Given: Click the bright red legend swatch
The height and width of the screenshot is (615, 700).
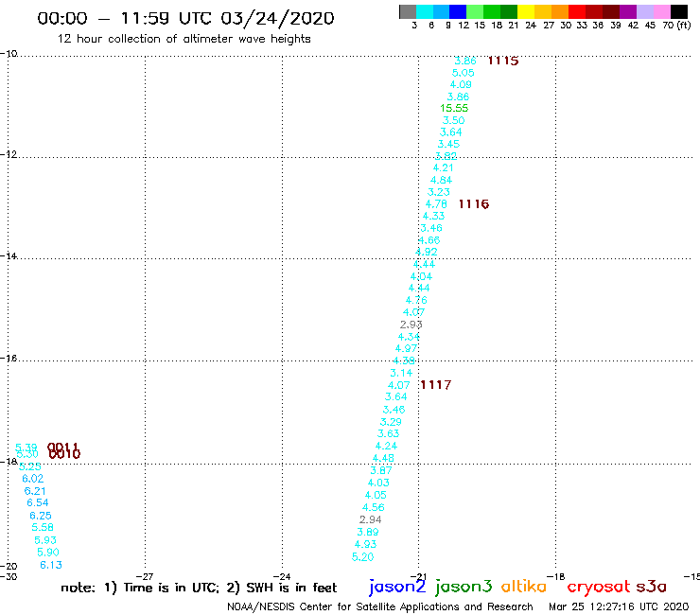Looking at the screenshot, I should pyautogui.click(x=576, y=11).
